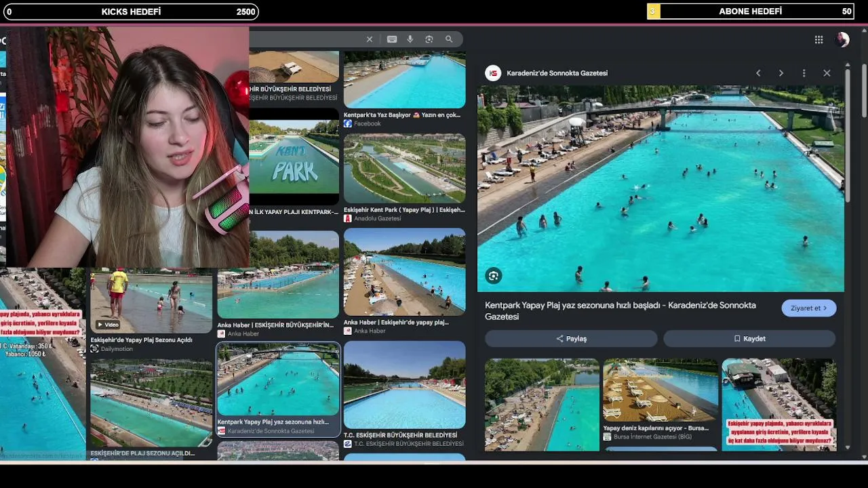This screenshot has height=488, width=868.
Task: Open the 'Karadeniz'de Sonnokta Gazetesi' source name in the preview header
Action: tap(557, 73)
